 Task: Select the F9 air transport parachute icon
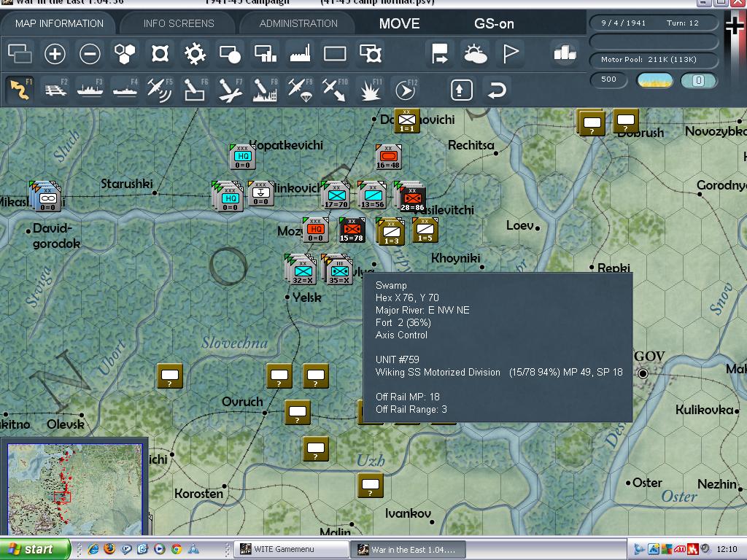[x=300, y=90]
